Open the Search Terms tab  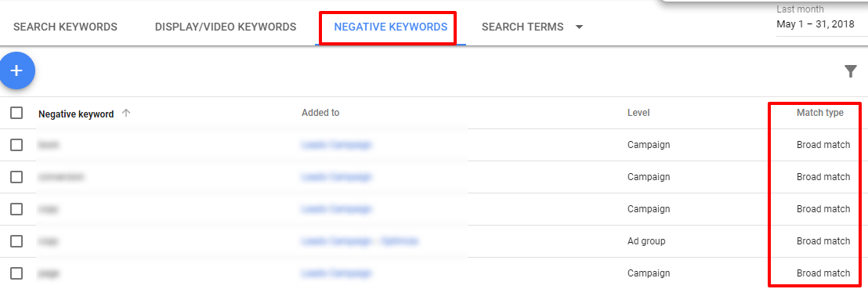pyautogui.click(x=523, y=27)
